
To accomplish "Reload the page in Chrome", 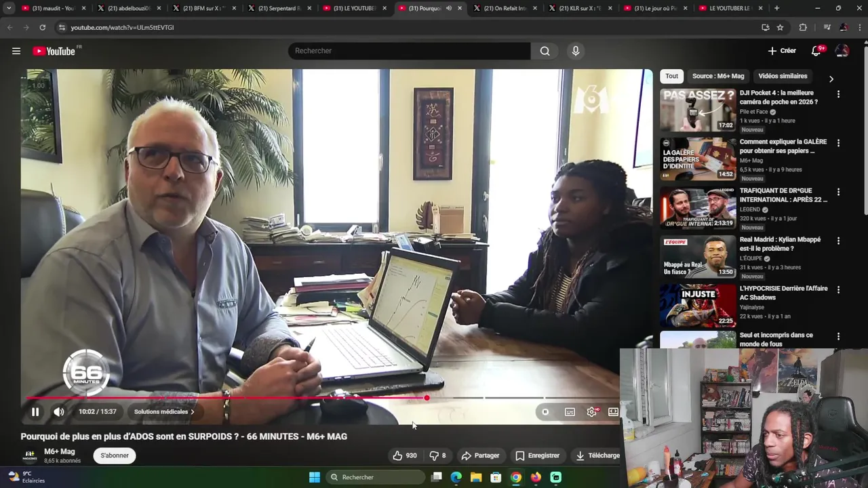I will point(42,27).
